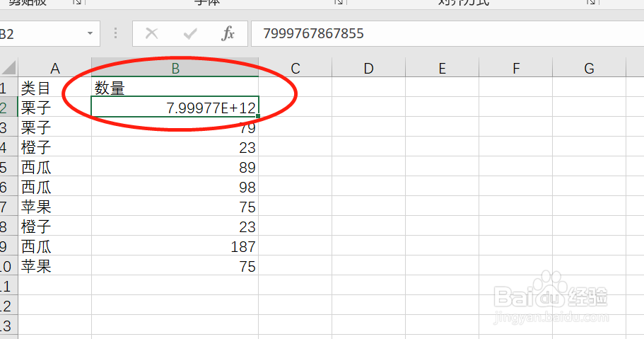Click the formula bar showing 7999767867855
Image resolution: width=644 pixels, height=339 pixels.
tap(447, 33)
